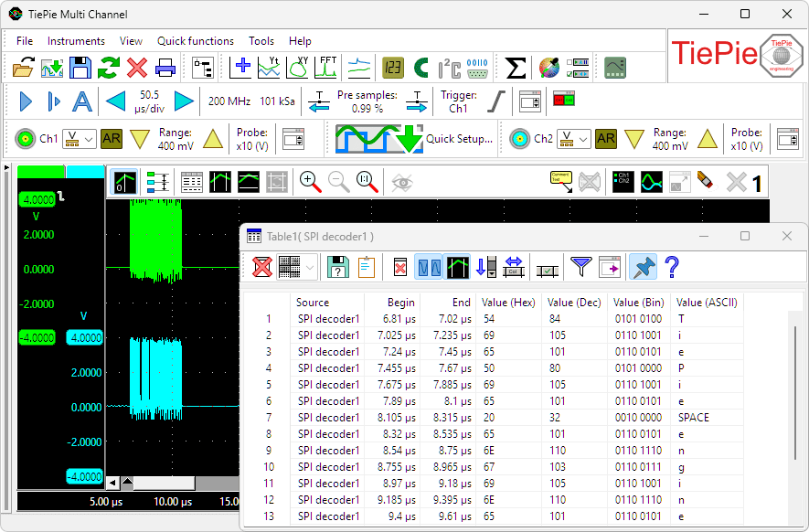This screenshot has height=532, width=809.
Task: Add an I2C decoder
Action: [x=450, y=68]
